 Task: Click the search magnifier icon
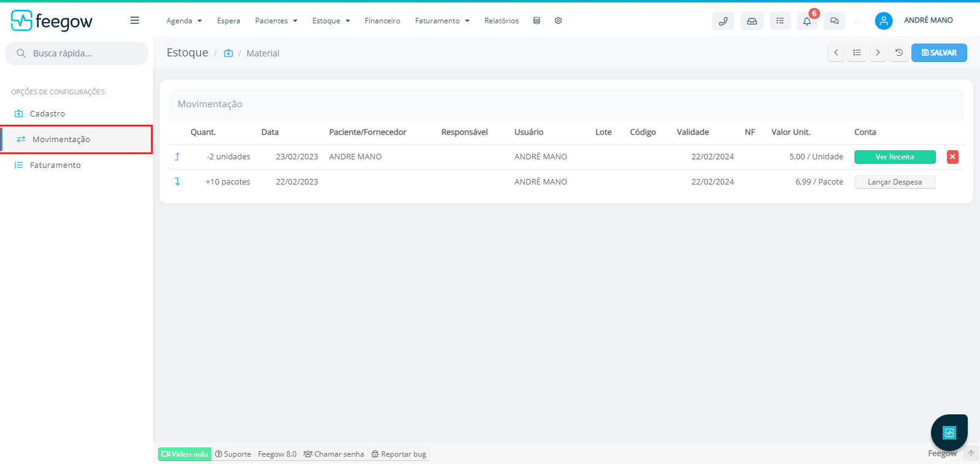[21, 53]
